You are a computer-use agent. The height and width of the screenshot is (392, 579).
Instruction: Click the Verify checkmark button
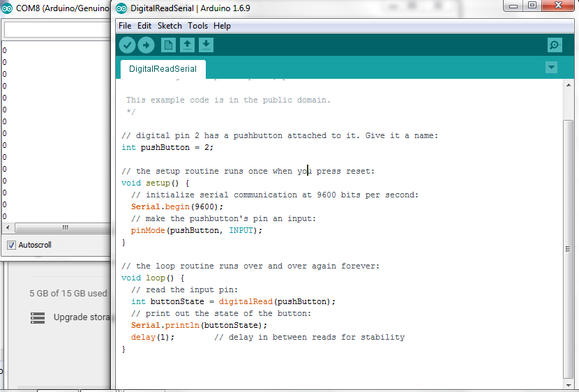pos(127,45)
